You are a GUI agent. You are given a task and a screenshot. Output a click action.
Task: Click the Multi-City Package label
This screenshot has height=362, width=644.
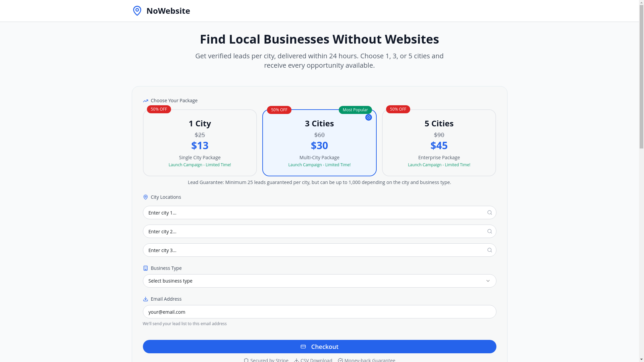pyautogui.click(x=319, y=158)
